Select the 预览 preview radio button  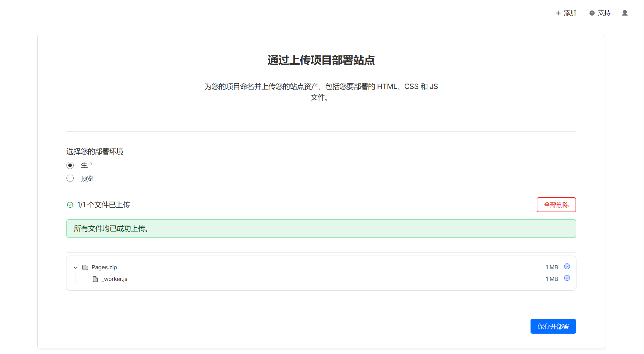[70, 178]
